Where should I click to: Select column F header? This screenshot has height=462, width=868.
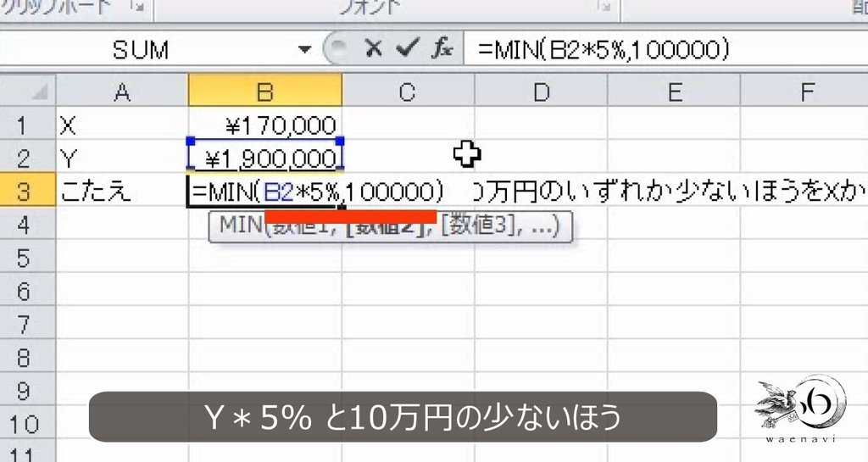[x=804, y=92]
